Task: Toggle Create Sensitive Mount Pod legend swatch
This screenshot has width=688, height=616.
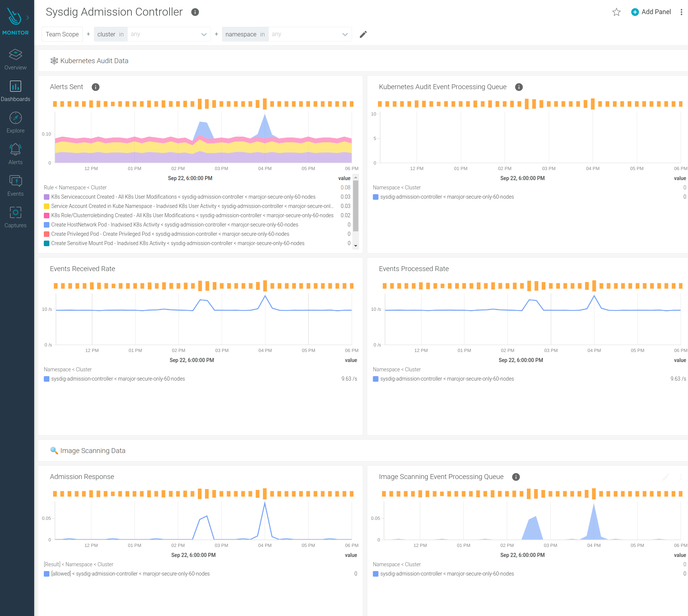Action: coord(47,243)
